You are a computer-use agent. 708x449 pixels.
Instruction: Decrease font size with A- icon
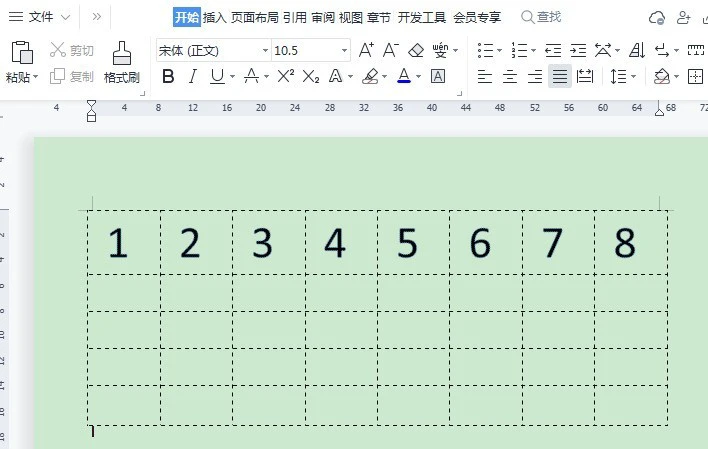(391, 50)
